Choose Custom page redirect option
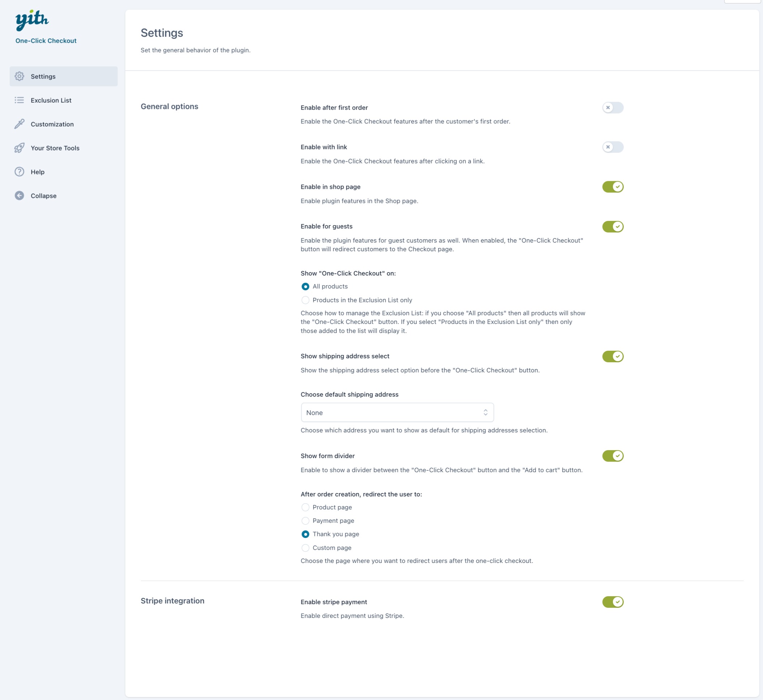The height and width of the screenshot is (700, 763). tap(305, 548)
